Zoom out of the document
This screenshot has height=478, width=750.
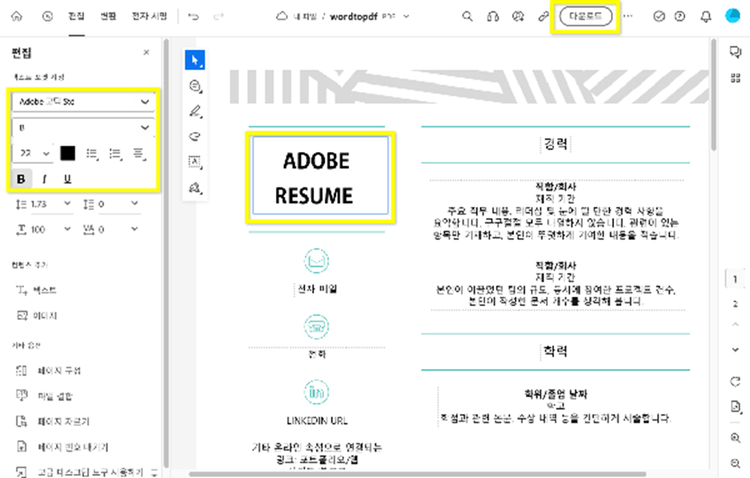coord(735,463)
